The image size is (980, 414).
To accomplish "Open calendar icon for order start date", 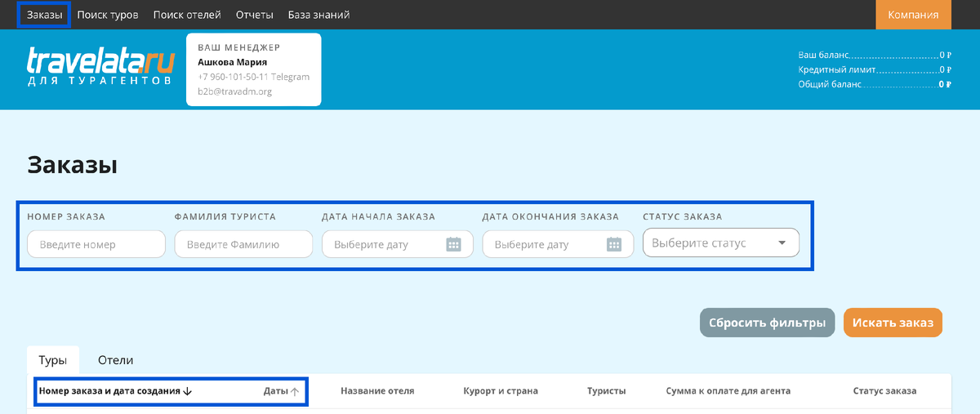I will (454, 244).
